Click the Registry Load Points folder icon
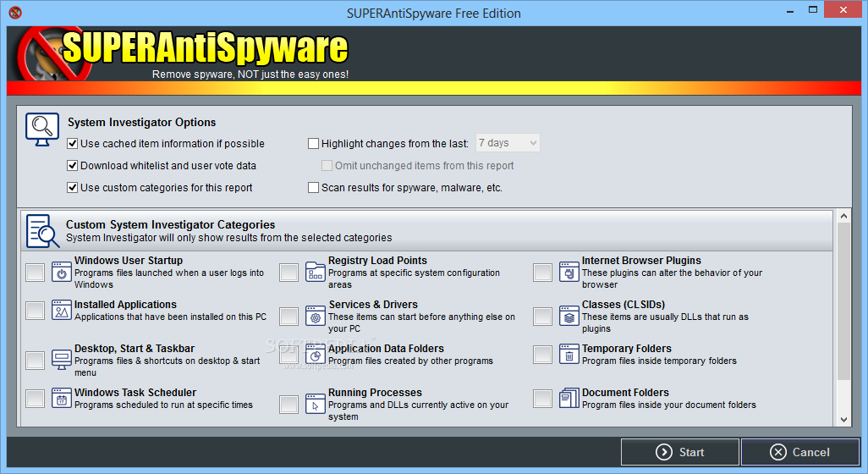 point(315,272)
